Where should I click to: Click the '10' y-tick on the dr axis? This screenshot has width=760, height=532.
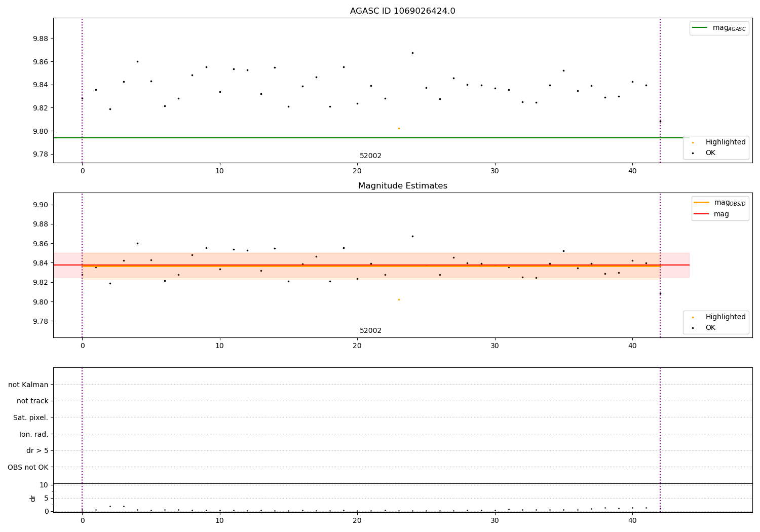coord(44,485)
